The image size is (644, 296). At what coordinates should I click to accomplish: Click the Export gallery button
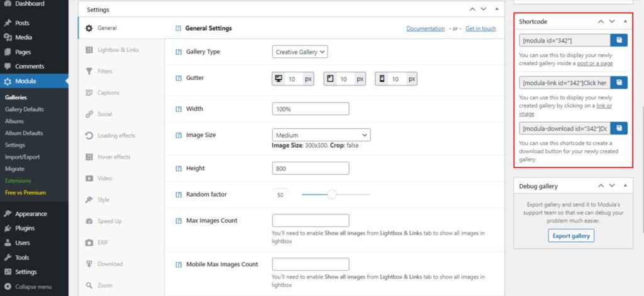(x=570, y=236)
